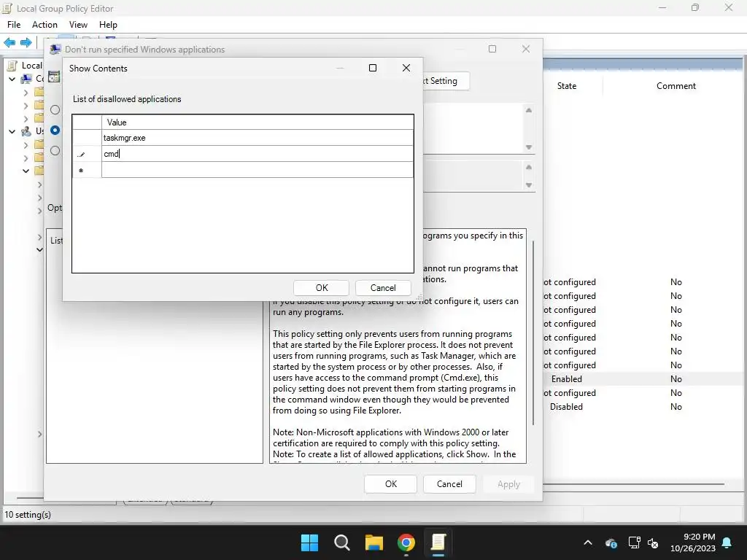
Task: Open the Action menu
Action: point(44,25)
